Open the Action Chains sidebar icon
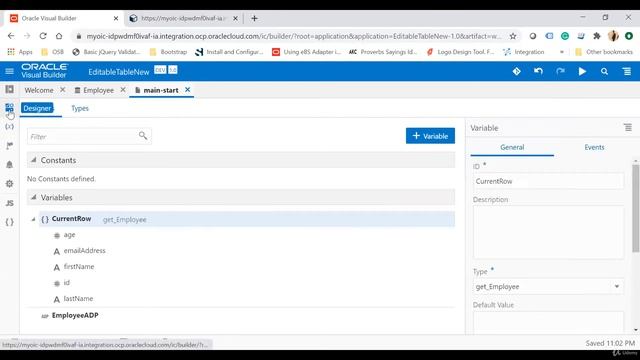The width and height of the screenshot is (640, 360). point(9,145)
